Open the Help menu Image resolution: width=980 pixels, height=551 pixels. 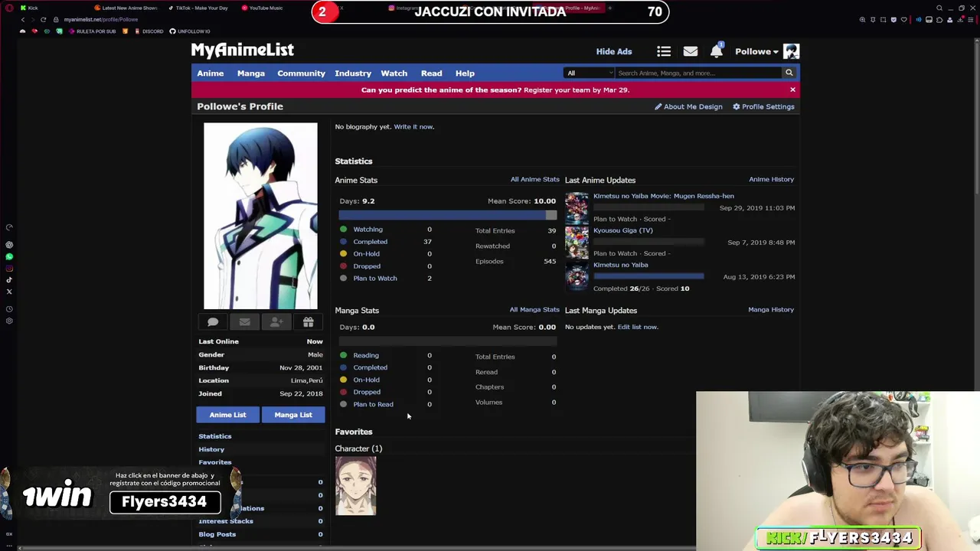point(465,73)
